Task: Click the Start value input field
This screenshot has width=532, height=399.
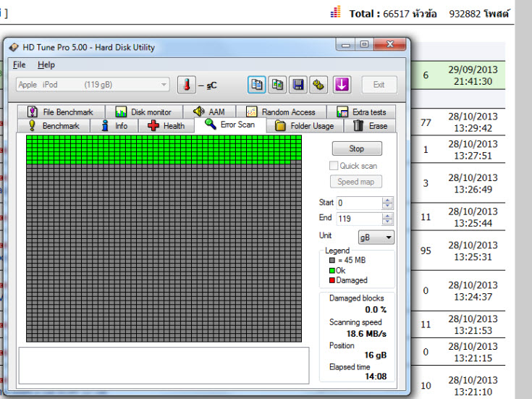Action: pyautogui.click(x=358, y=203)
